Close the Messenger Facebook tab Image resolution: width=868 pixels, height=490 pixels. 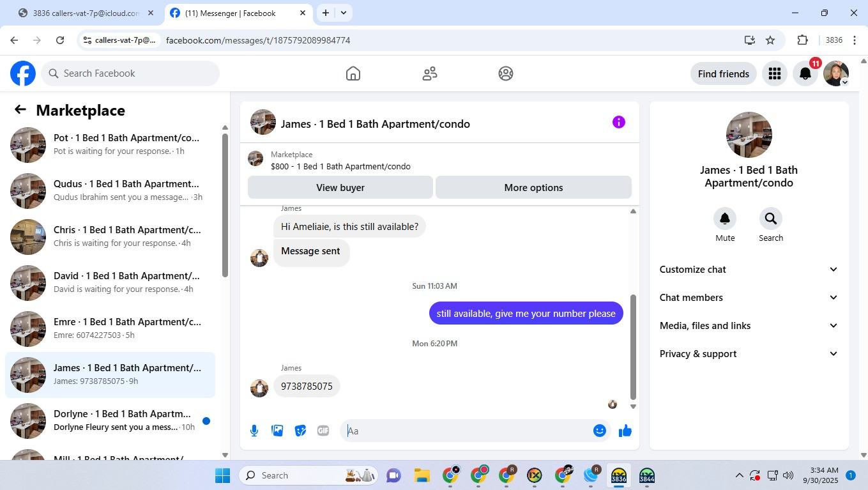[x=302, y=13]
